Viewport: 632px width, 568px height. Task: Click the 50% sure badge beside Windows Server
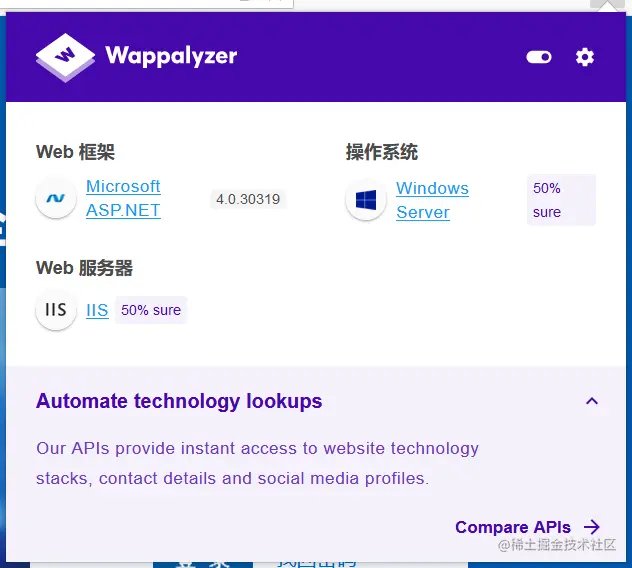561,200
